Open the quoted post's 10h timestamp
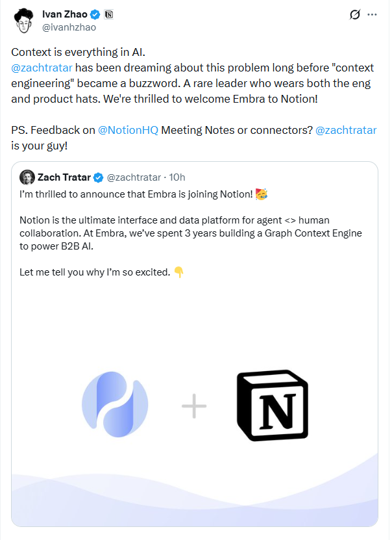The image size is (392, 540). [x=178, y=177]
